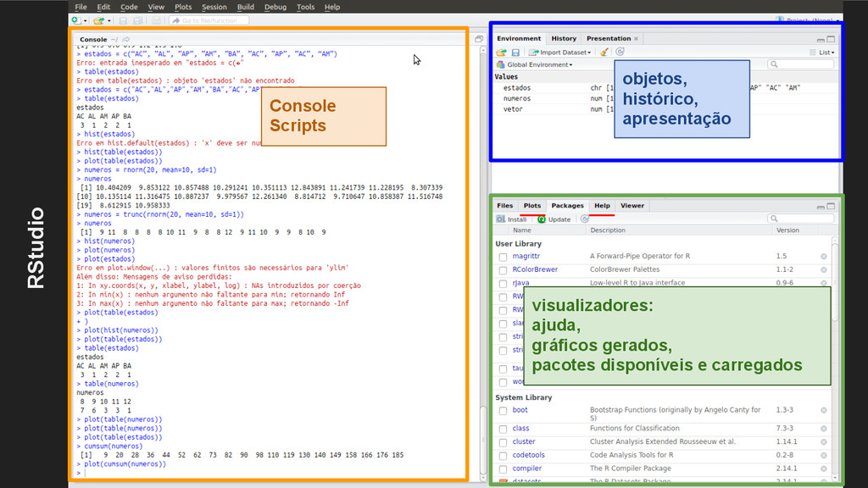Open the Build menu
868x488 pixels.
pyautogui.click(x=245, y=7)
